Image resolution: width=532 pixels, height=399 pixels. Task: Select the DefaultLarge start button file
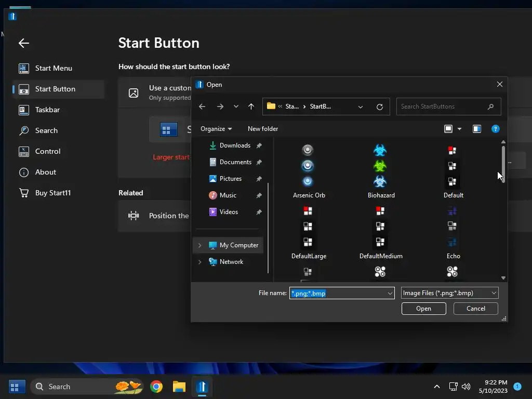(x=309, y=232)
